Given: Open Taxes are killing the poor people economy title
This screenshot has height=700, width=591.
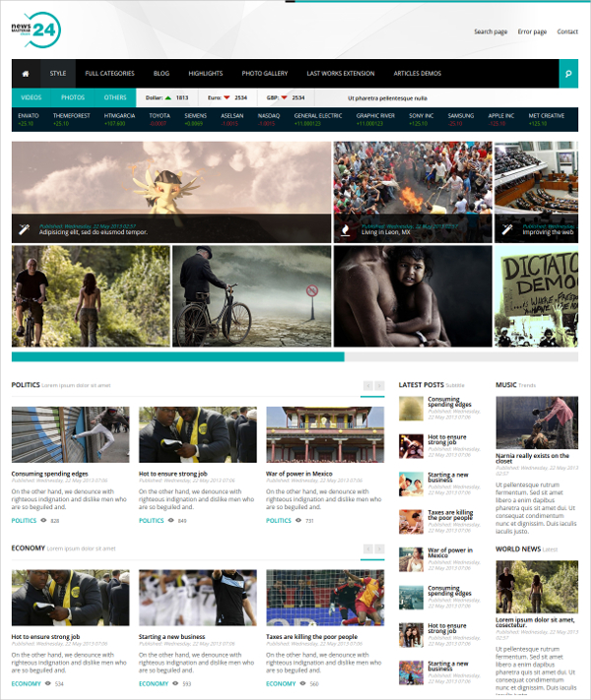Looking at the screenshot, I should 312,637.
